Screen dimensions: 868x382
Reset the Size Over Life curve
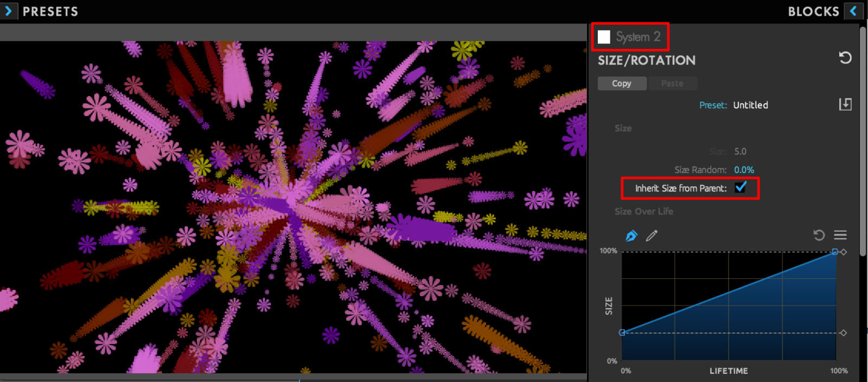[819, 235]
